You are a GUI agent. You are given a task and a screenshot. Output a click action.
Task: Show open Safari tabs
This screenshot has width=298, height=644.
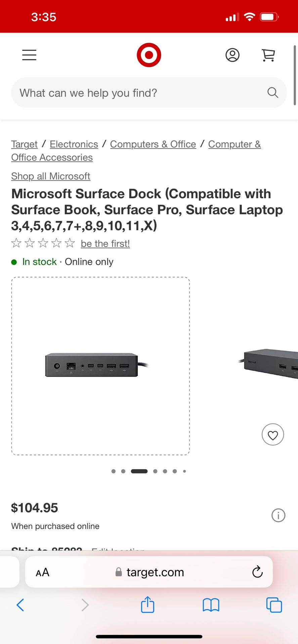(x=274, y=605)
